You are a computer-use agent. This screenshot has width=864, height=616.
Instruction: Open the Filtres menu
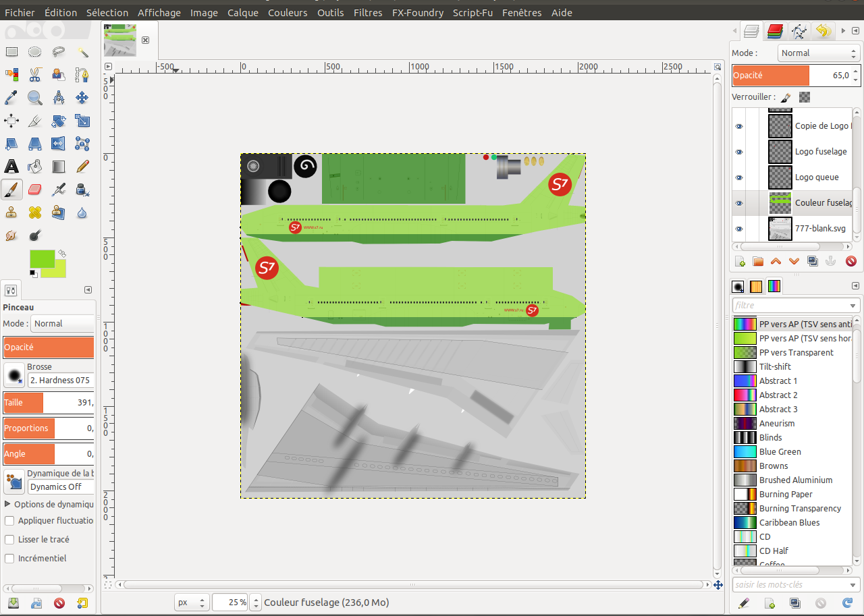click(x=369, y=12)
